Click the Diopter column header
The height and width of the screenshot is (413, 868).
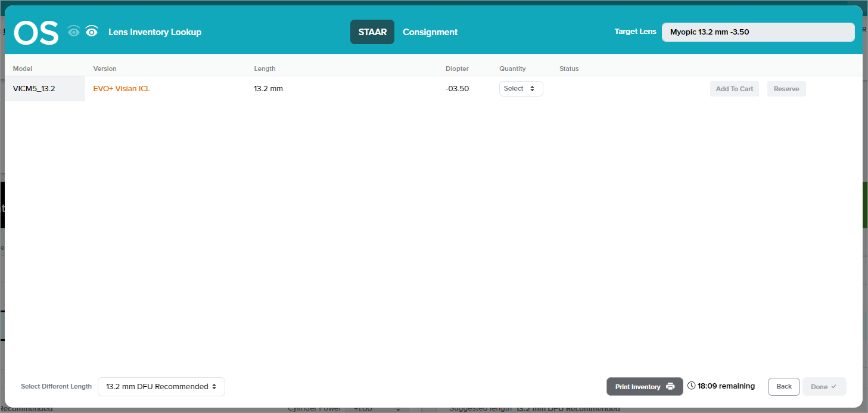coord(457,69)
